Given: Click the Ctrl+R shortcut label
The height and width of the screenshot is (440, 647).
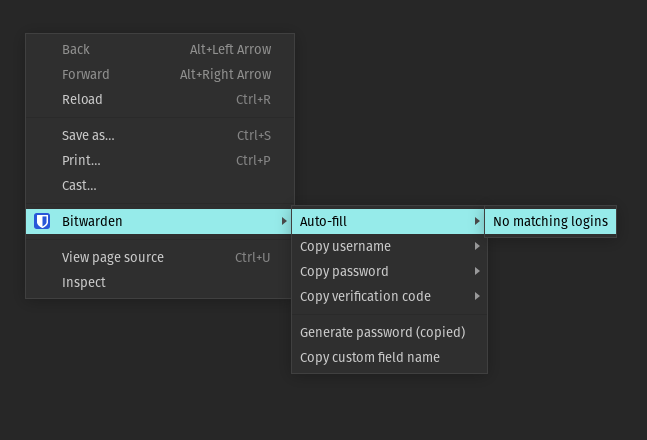Looking at the screenshot, I should 253,99.
